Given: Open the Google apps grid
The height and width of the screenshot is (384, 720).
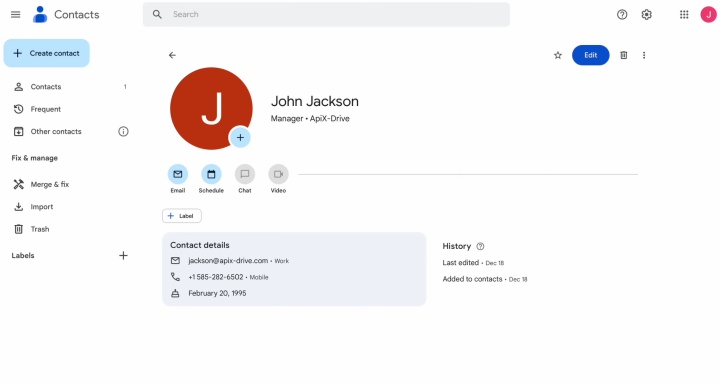Looking at the screenshot, I should tap(684, 15).
